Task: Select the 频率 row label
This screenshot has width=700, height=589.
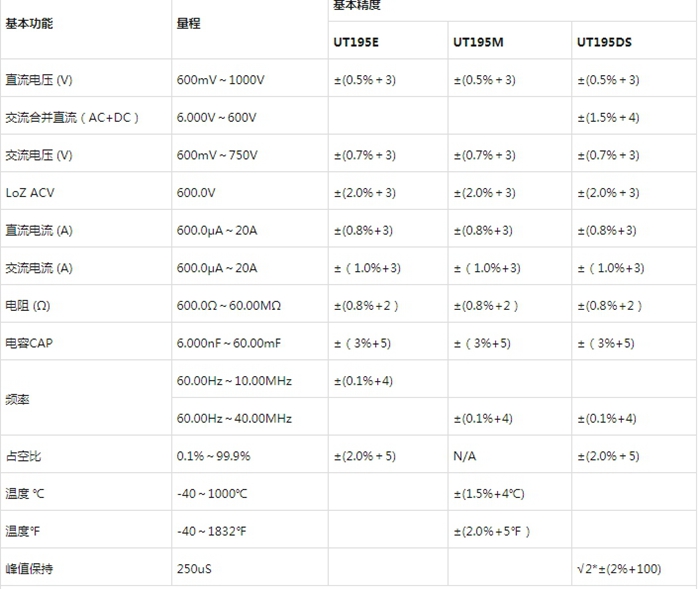Action: [x=17, y=399]
